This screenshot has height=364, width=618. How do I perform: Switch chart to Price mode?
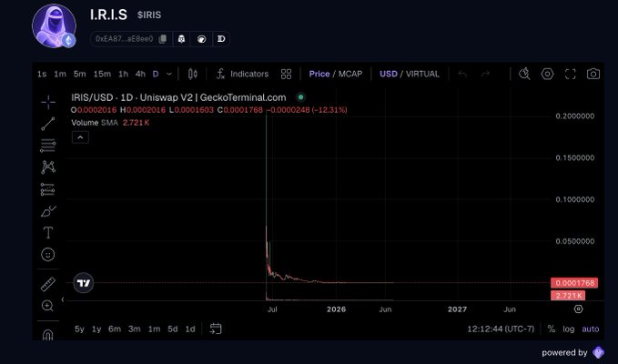pyautogui.click(x=319, y=74)
